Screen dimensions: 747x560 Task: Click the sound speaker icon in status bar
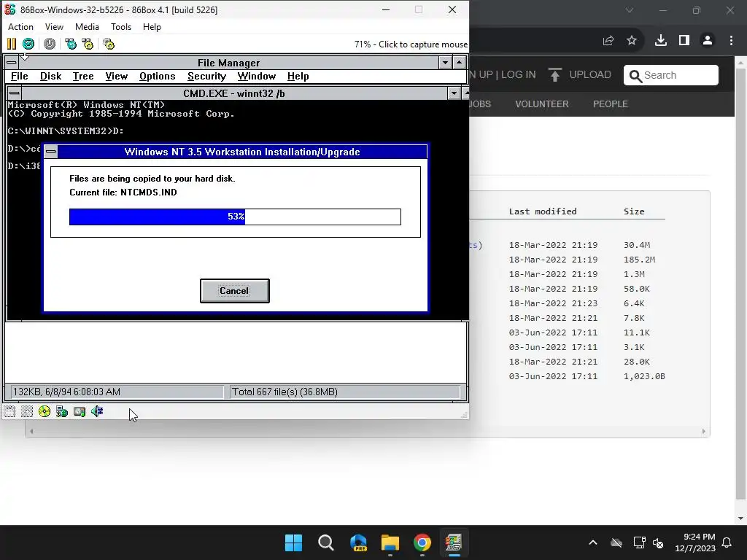(x=97, y=411)
